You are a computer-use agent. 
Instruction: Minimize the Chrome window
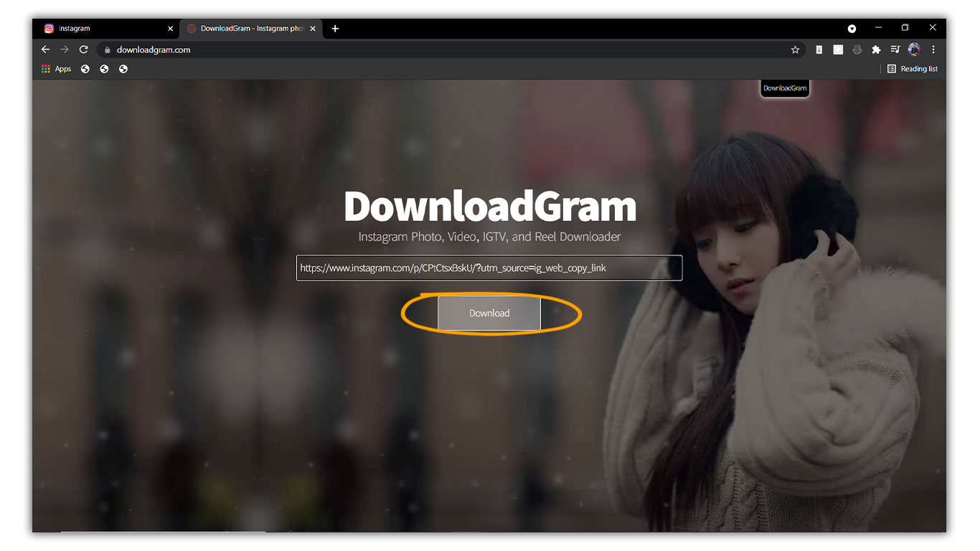tap(878, 27)
